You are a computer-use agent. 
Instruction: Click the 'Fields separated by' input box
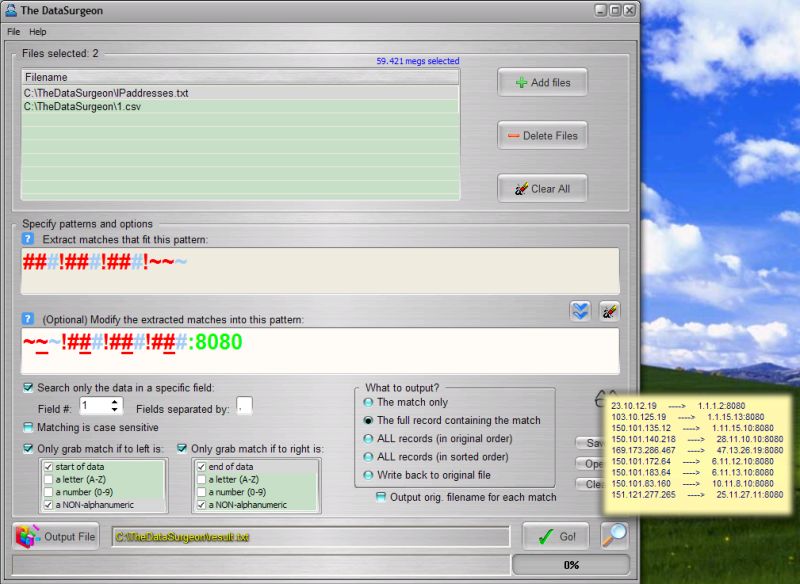244,406
